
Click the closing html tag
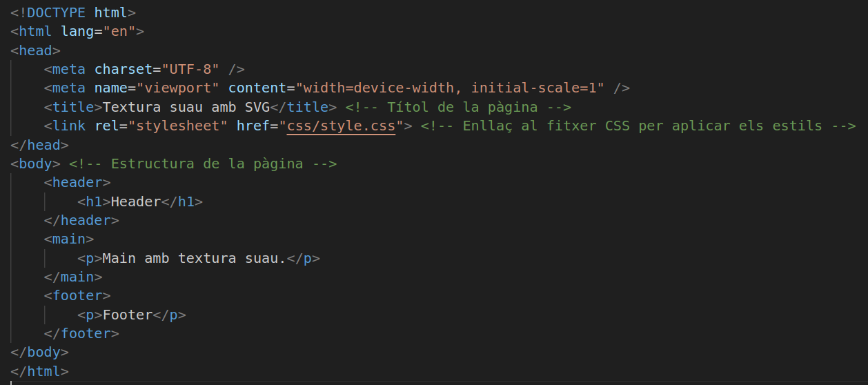click(39, 371)
